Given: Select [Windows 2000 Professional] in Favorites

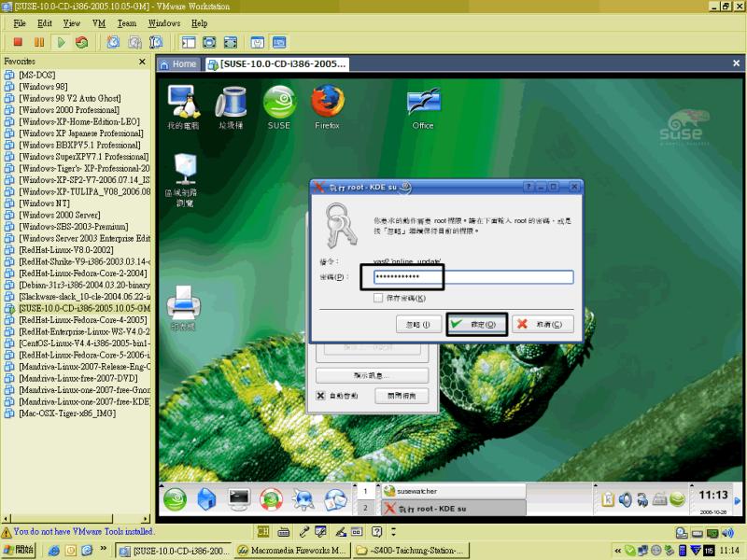Looking at the screenshot, I should 69,110.
